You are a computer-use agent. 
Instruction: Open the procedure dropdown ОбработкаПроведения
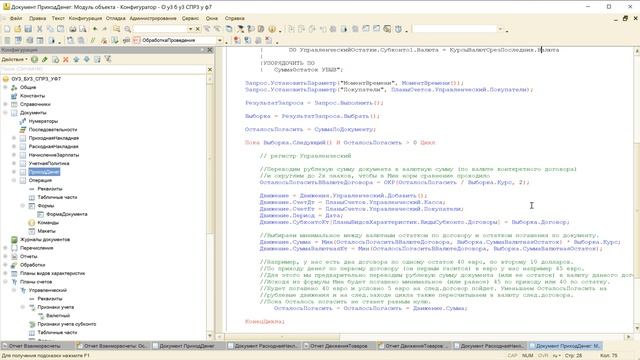[220, 40]
